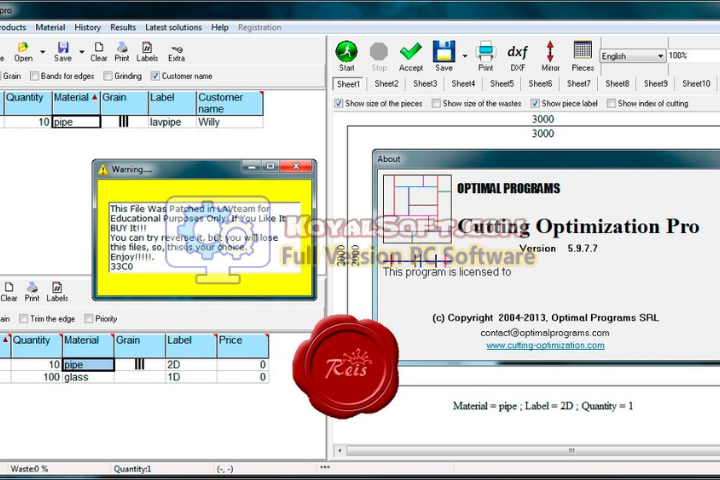Accept the solution with green checkmark
Screen dimensions: 720x480
[x=411, y=51]
